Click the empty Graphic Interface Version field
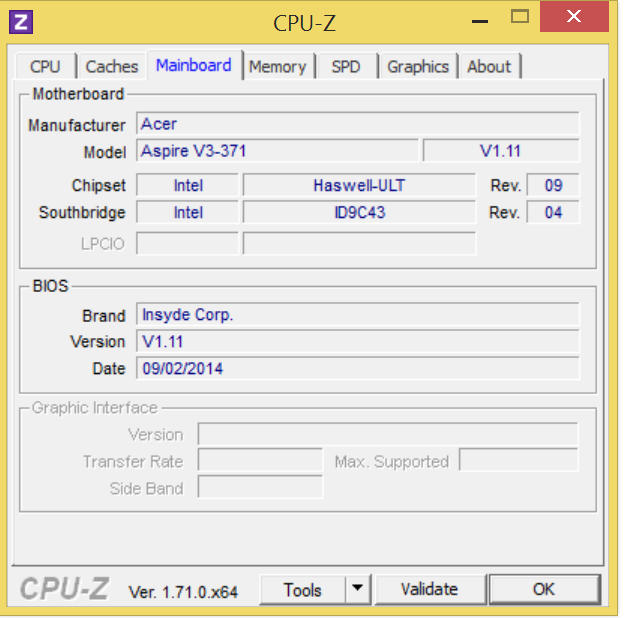This screenshot has width=628, height=618. click(x=388, y=434)
